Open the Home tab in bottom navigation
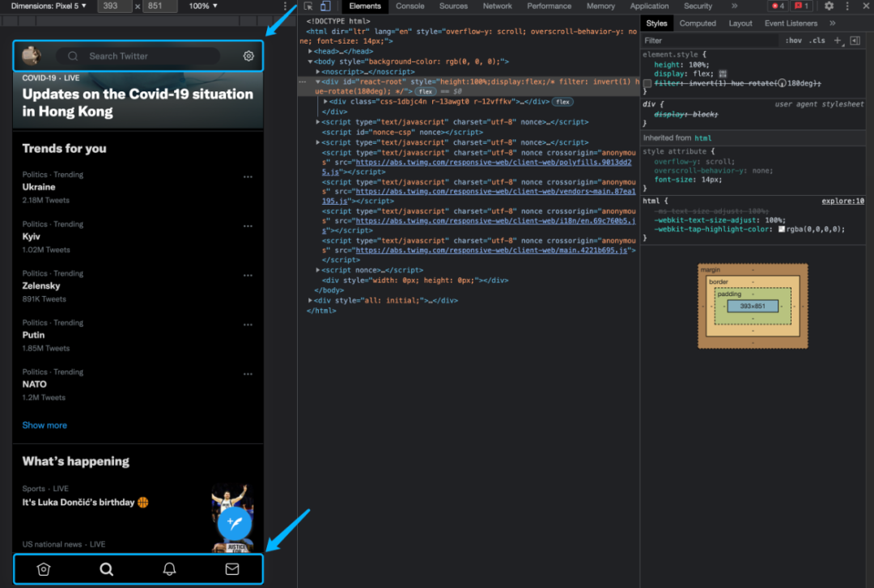The image size is (874, 588). pyautogui.click(x=44, y=569)
